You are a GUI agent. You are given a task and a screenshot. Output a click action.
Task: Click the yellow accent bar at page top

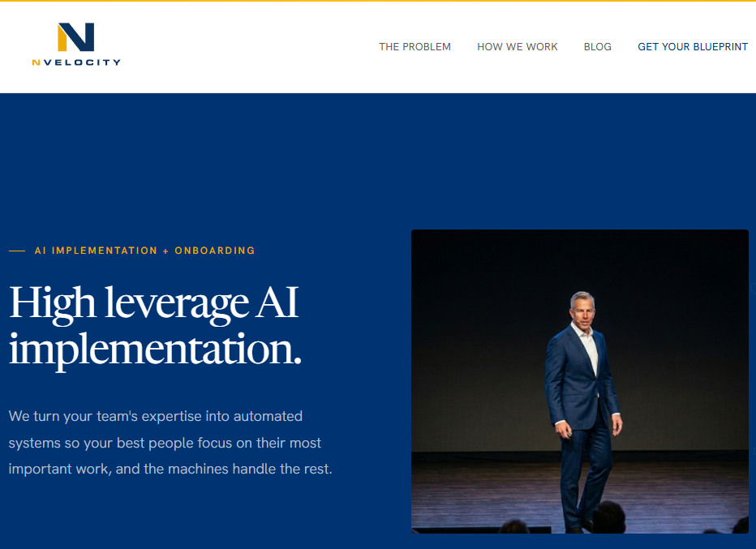(378, 1)
